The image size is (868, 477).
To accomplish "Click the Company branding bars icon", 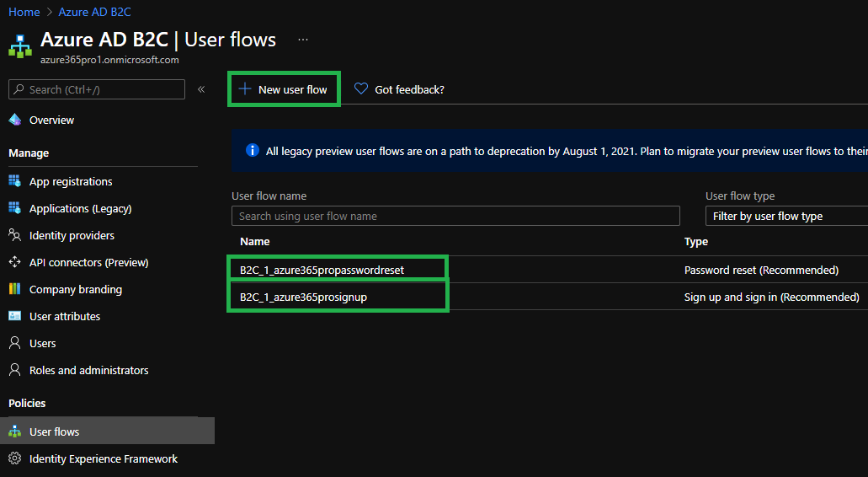I will (15, 288).
